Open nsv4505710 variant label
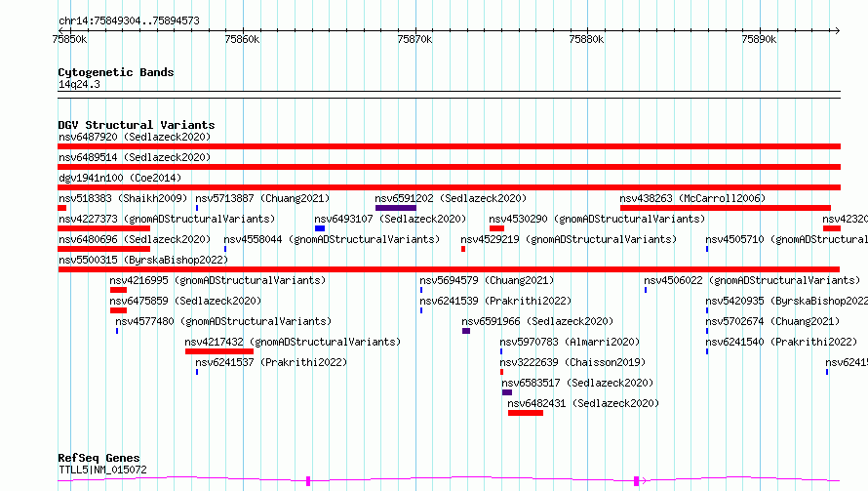The image size is (868, 491). 787,239
